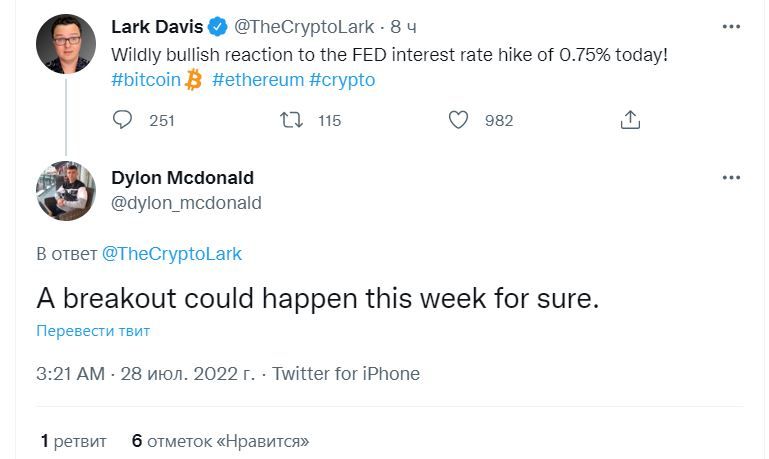769x459 pixels.
Task: Open the Lark Davis display name
Action: coord(157,26)
